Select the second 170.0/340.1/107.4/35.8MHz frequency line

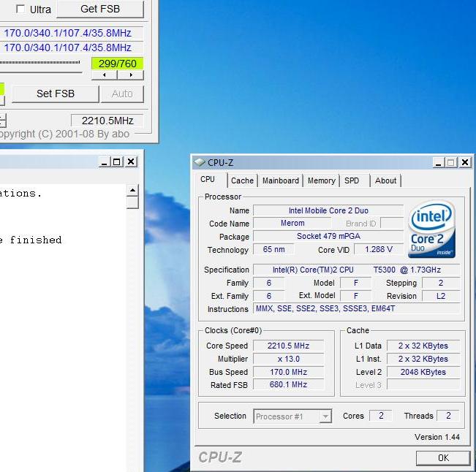(67, 47)
